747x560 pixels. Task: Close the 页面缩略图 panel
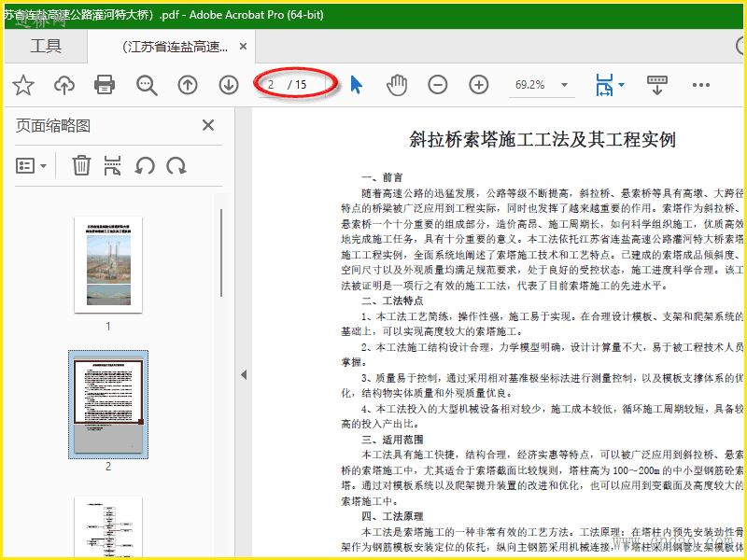pyautogui.click(x=208, y=125)
